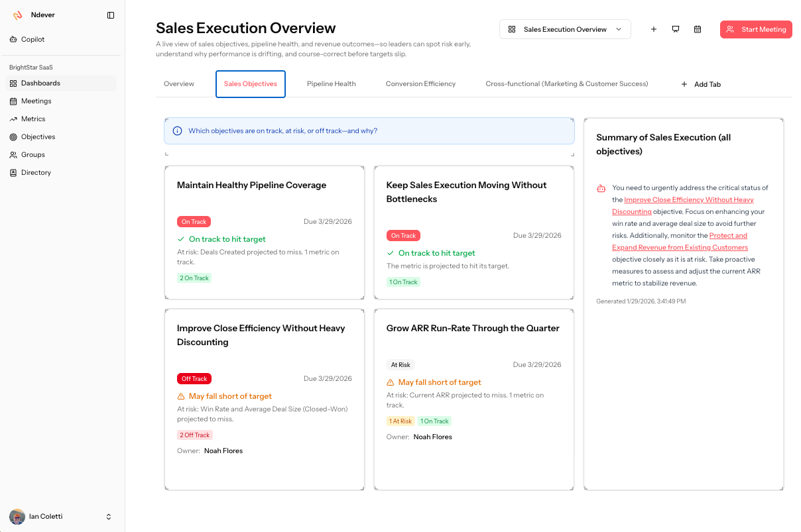Open the Sales Execution Overview dashboard dropdown

(x=565, y=29)
